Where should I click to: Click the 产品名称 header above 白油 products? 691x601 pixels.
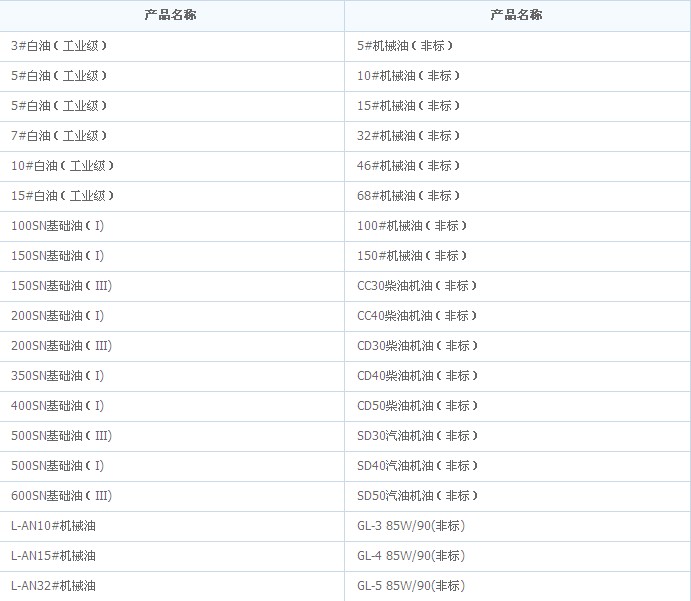170,15
